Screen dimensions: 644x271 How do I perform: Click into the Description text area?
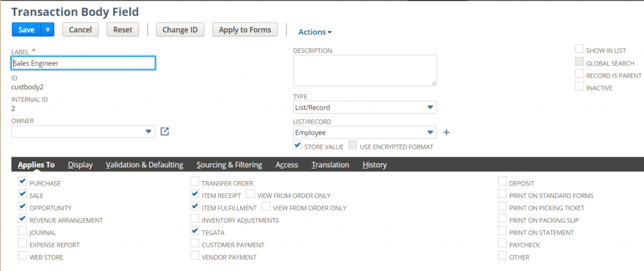[x=365, y=70]
